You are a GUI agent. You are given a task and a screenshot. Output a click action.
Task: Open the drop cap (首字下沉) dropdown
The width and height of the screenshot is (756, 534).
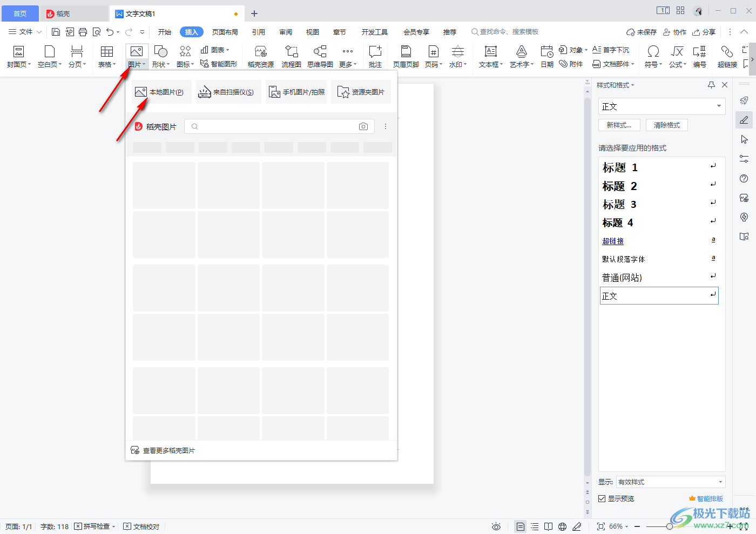611,50
